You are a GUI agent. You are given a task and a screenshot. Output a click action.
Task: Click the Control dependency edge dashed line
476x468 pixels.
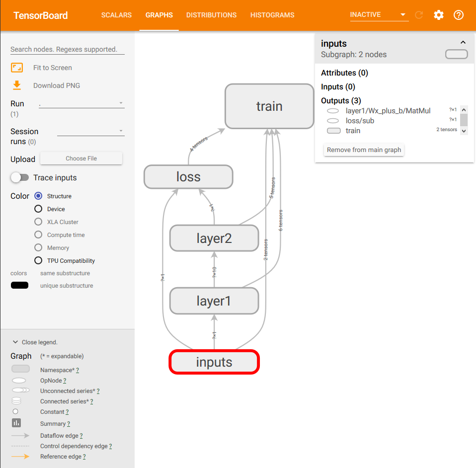pos(20,446)
